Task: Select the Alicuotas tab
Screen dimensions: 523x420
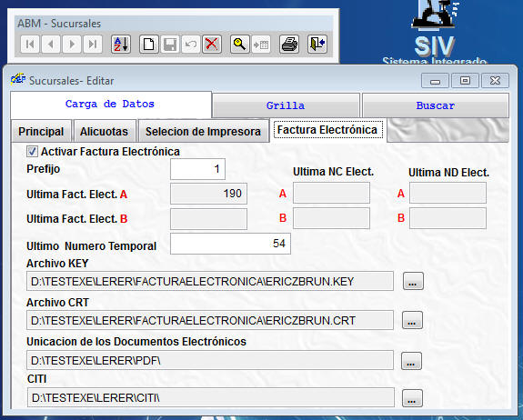Action: coord(104,131)
